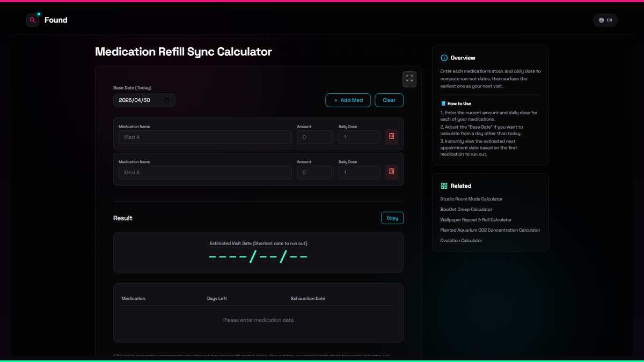Focus first row Amount field
Screen dimensions: 644x362
tap(315, 137)
